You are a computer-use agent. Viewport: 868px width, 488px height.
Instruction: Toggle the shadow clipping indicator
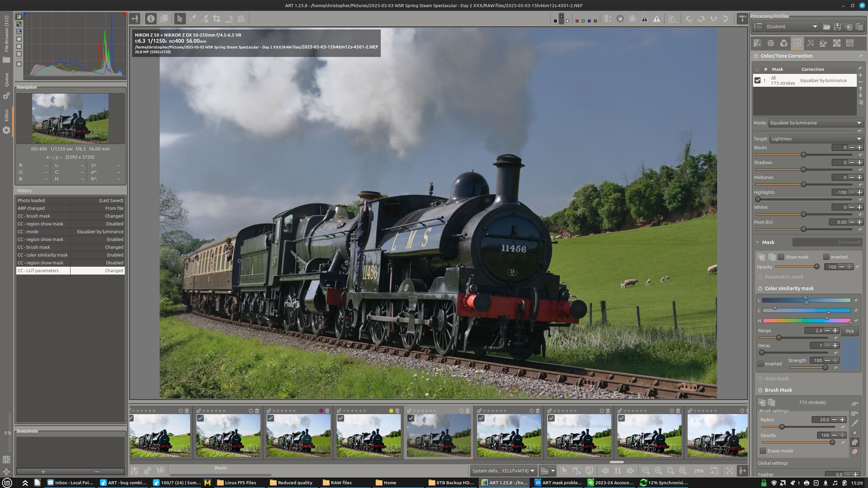(x=645, y=19)
